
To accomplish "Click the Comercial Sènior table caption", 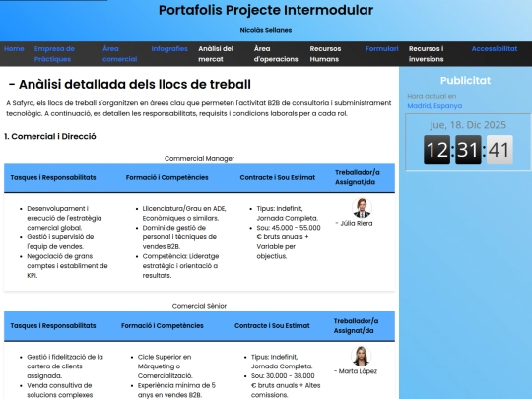I will pos(199,306).
